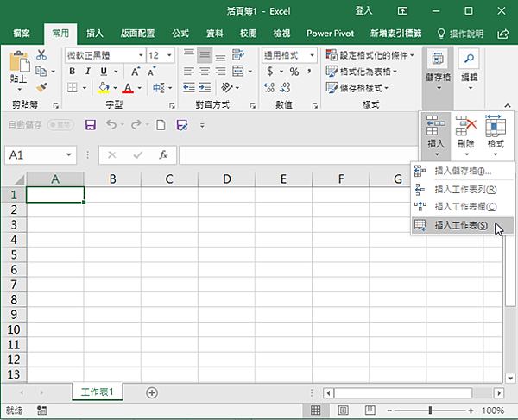
Task: Increase decimal places icon
Action: tap(269, 87)
